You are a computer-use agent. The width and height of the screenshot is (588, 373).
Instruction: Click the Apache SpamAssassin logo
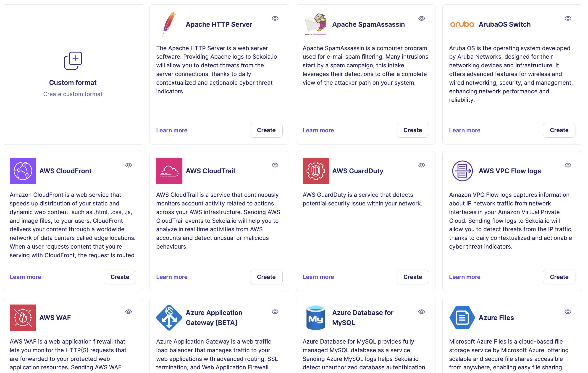pos(315,24)
